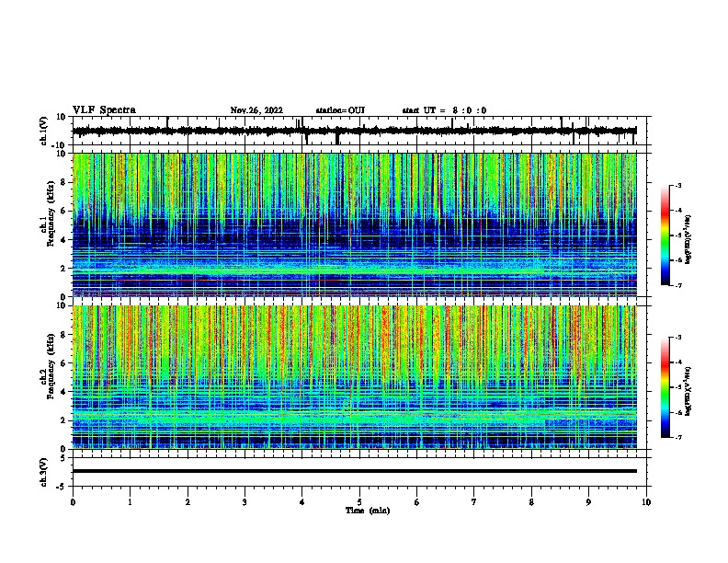Click the "ch.1(V)" axis label
The image size is (728, 563).
click(x=44, y=131)
